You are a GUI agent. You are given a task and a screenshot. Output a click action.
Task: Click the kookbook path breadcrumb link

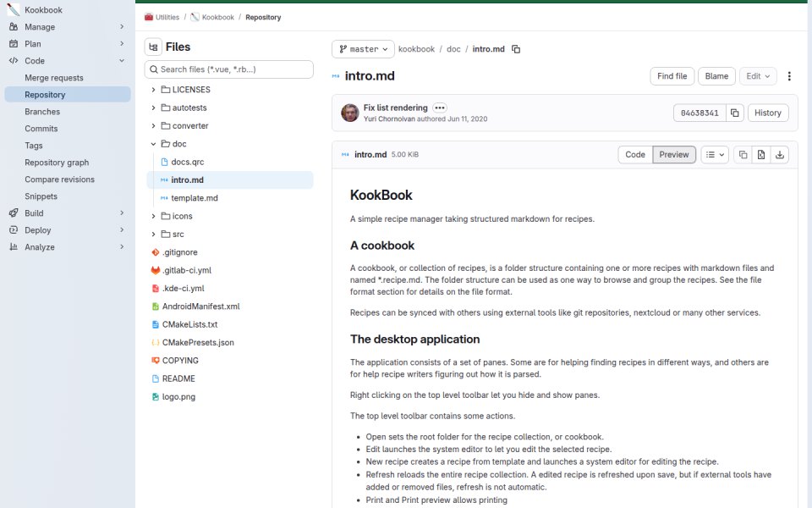point(416,49)
